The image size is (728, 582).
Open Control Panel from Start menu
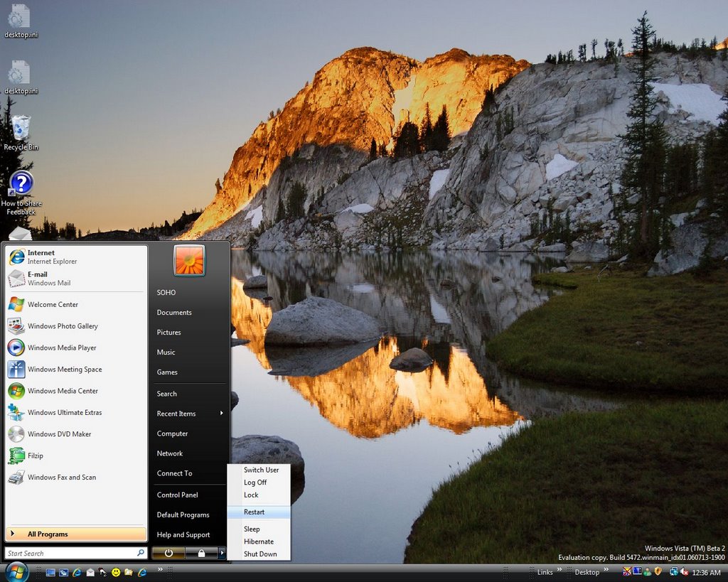(189, 495)
